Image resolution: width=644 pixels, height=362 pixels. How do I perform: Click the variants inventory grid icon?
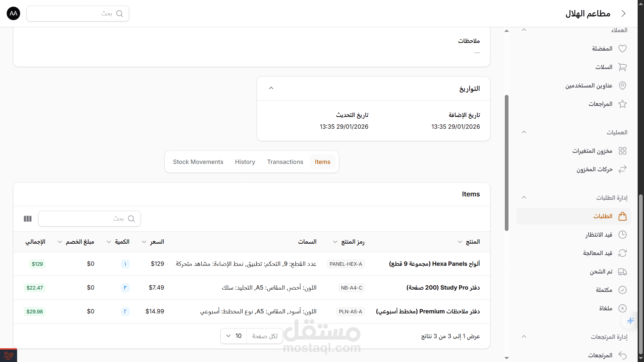(x=622, y=151)
